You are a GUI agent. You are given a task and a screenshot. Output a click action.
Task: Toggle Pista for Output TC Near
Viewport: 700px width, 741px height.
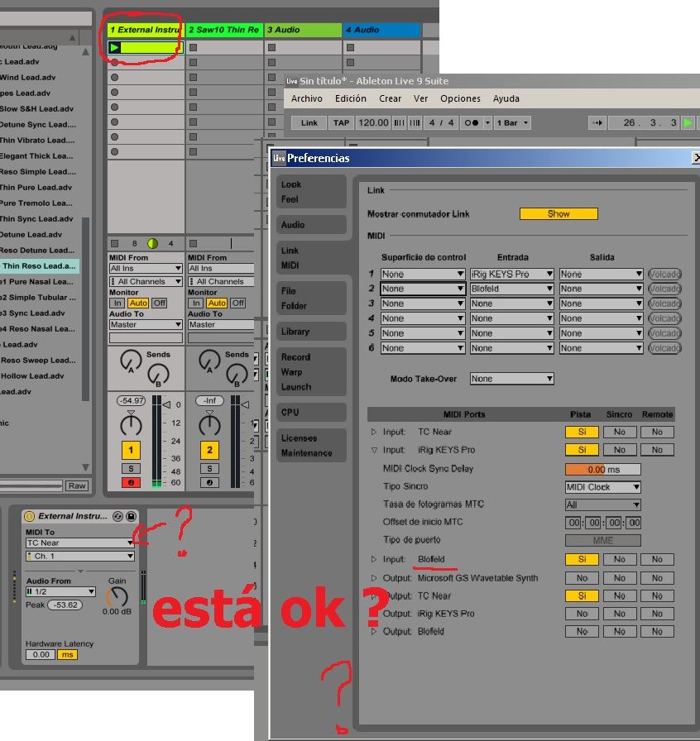(582, 596)
